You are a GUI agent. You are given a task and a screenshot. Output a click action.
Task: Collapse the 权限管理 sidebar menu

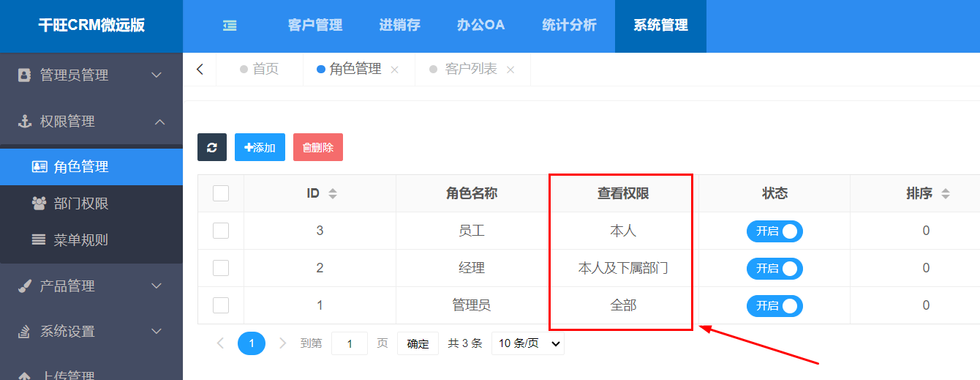(91, 121)
